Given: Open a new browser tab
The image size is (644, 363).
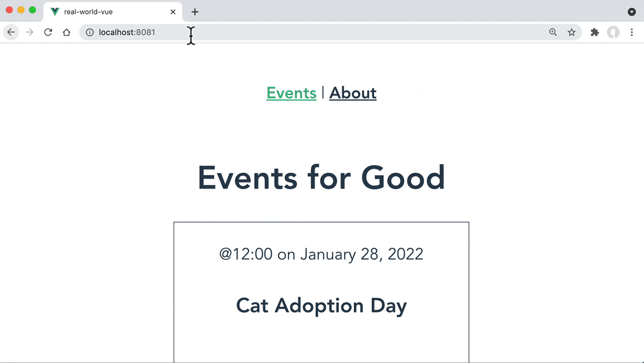Looking at the screenshot, I should pyautogui.click(x=195, y=12).
